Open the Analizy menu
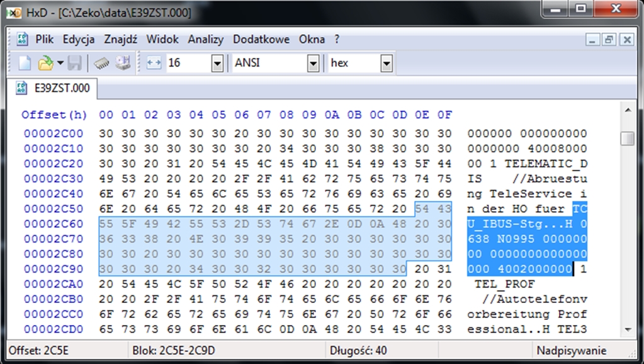 [206, 40]
